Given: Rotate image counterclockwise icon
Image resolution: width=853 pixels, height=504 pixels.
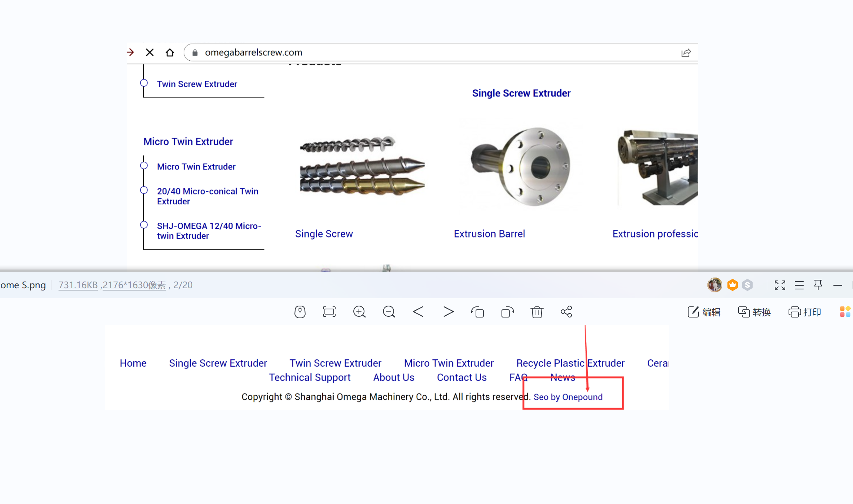Looking at the screenshot, I should tap(477, 312).
